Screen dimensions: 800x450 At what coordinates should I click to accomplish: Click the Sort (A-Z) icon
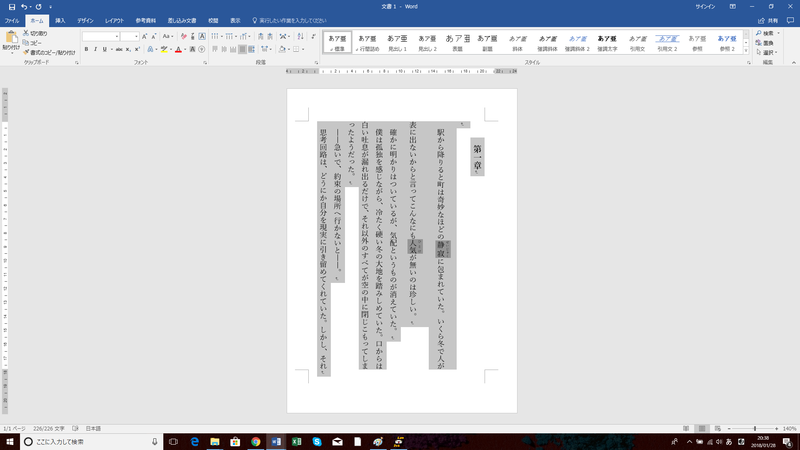coord(301,36)
